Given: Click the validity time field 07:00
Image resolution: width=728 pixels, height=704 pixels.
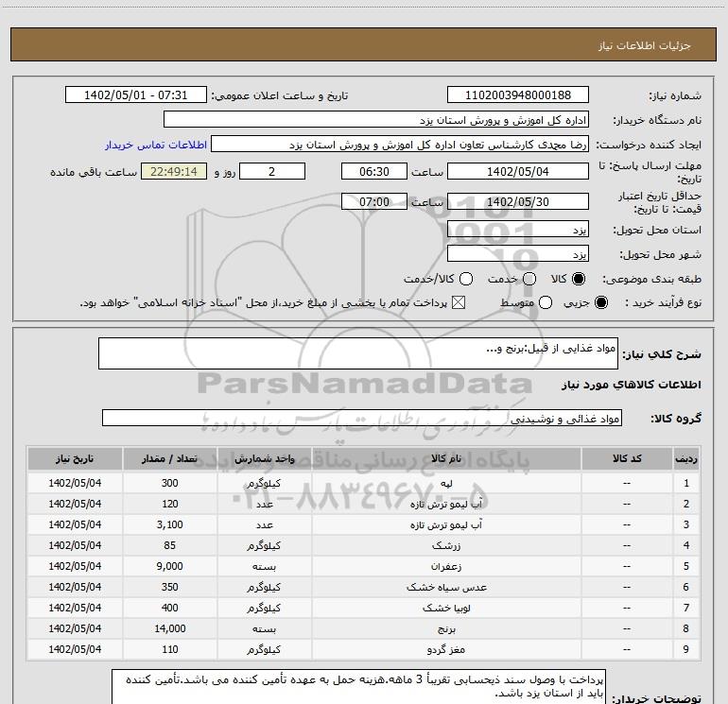Looking at the screenshot, I should 374,201.
